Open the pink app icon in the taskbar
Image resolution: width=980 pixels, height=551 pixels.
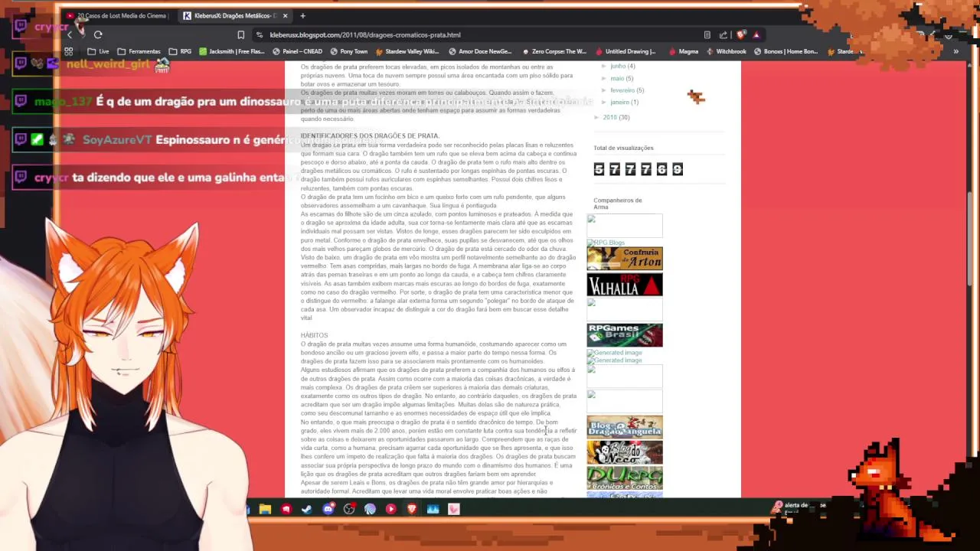coord(454,509)
